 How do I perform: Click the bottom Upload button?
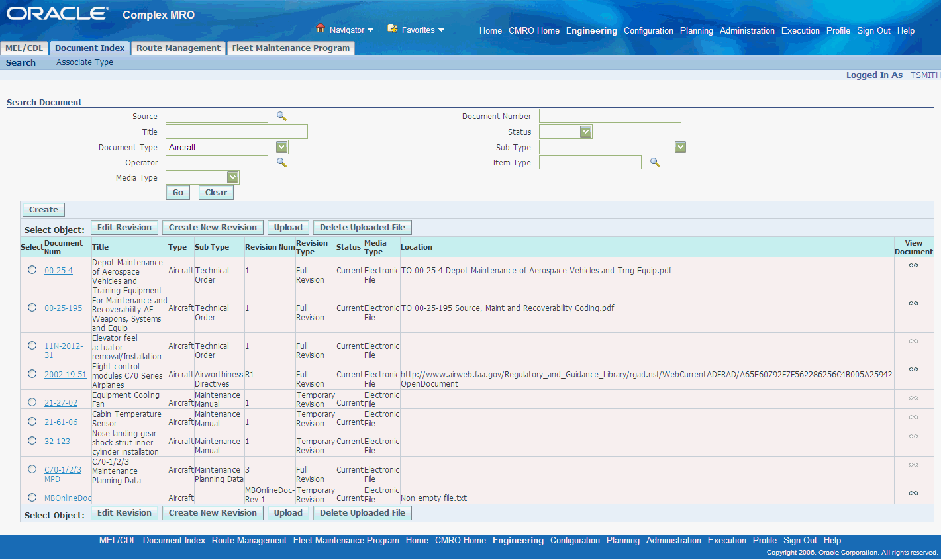[x=288, y=513]
